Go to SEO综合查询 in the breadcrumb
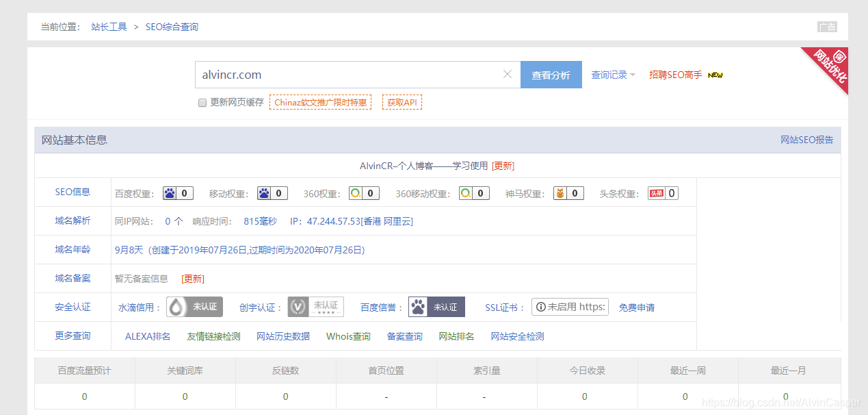Viewport: 868px width, 415px height. point(172,27)
